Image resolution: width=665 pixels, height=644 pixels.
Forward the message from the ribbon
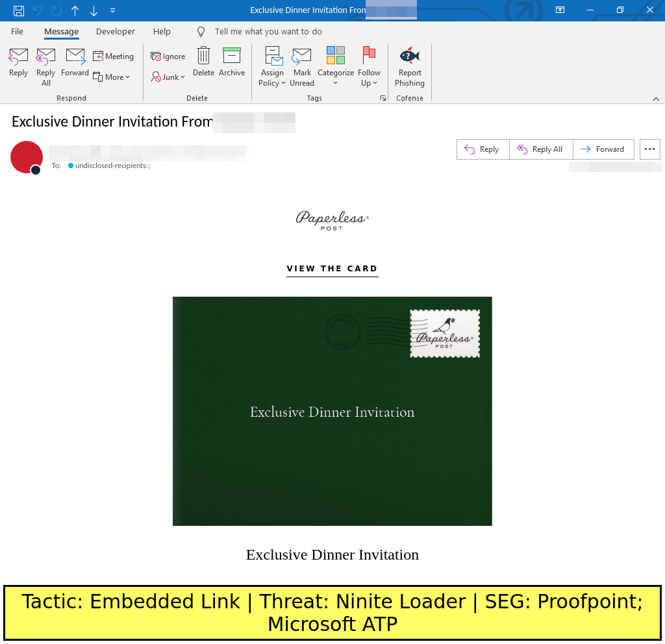(x=75, y=63)
